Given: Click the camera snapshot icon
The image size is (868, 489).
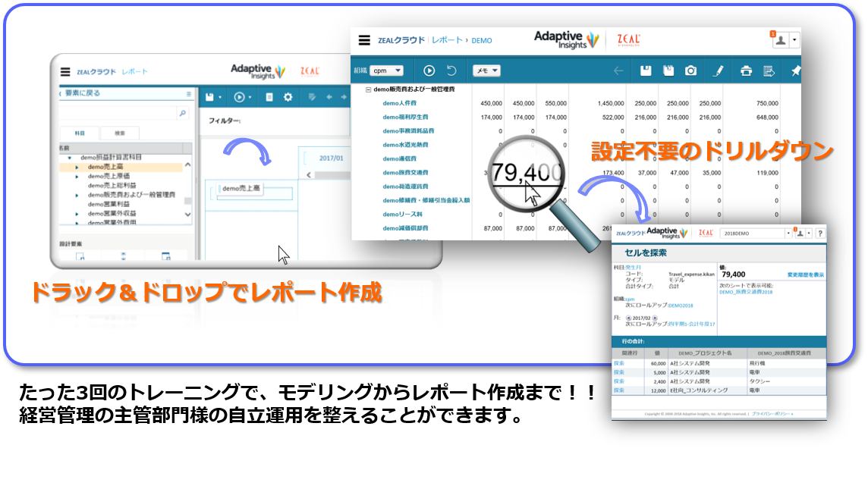Looking at the screenshot, I should 691,71.
